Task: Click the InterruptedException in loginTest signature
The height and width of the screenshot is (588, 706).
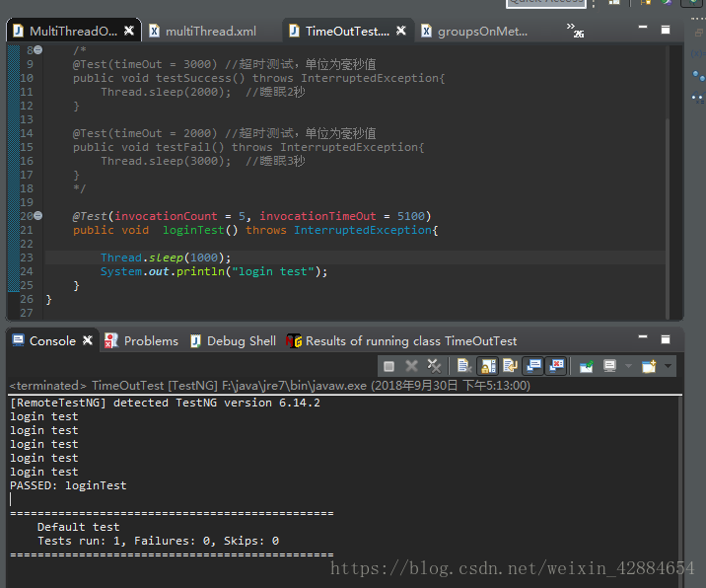Action: point(363,230)
